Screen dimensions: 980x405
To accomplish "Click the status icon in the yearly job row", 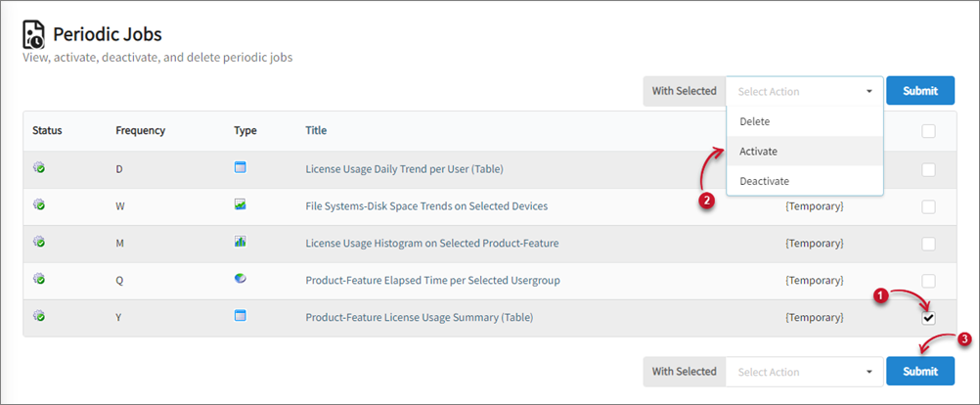I will click(39, 317).
